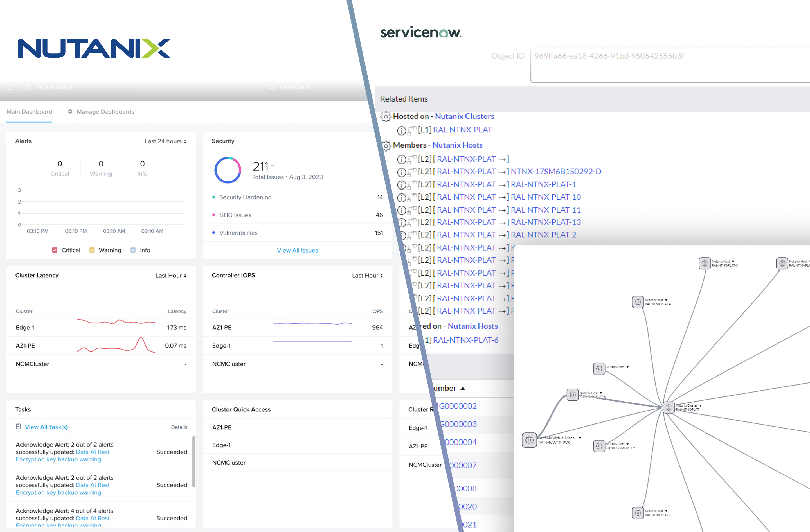
Task: Click the 'Vulnerabilities' row showing 151
Action: pyautogui.click(x=298, y=233)
